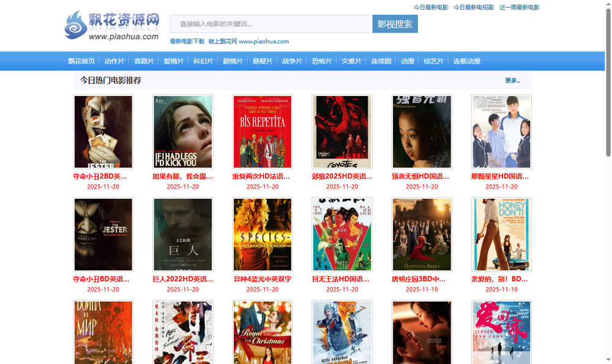Open the 喜剧片 category
Screen dimensions: 612x364
pos(144,61)
